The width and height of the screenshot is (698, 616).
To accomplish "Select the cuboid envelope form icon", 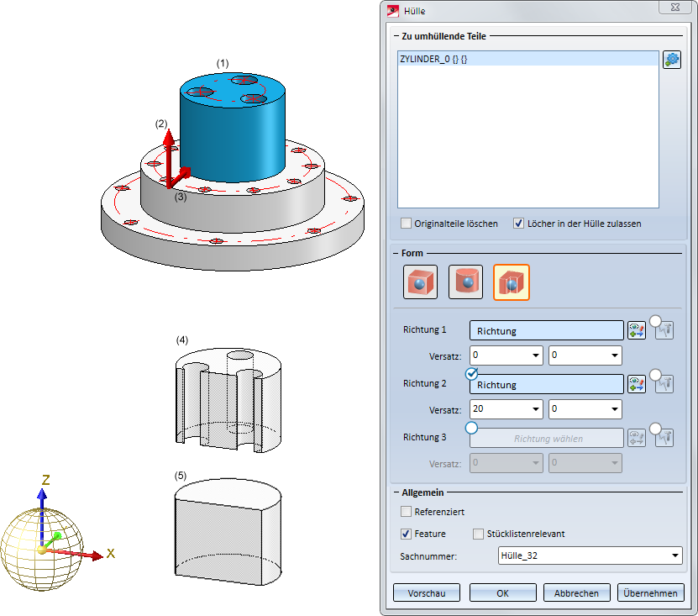I will (420, 282).
